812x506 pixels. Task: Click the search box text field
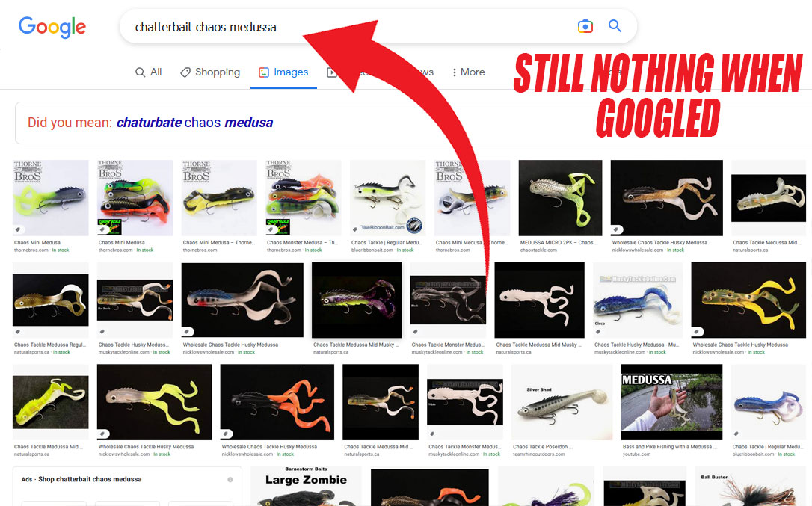[x=347, y=27]
